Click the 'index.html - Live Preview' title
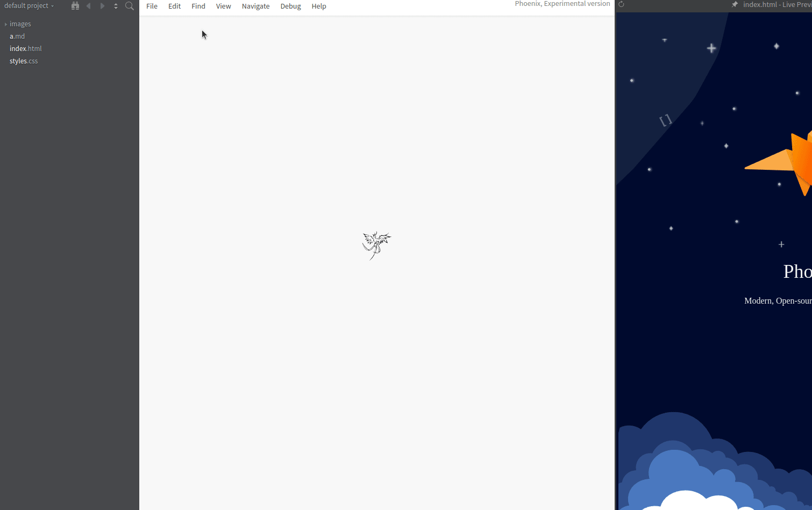The image size is (812, 510). click(x=777, y=4)
